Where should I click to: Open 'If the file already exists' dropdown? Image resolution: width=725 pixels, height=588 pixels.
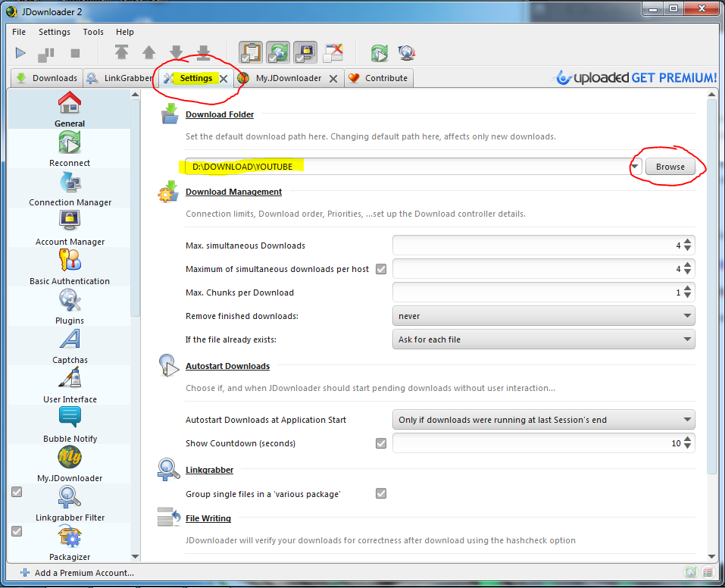coord(543,339)
